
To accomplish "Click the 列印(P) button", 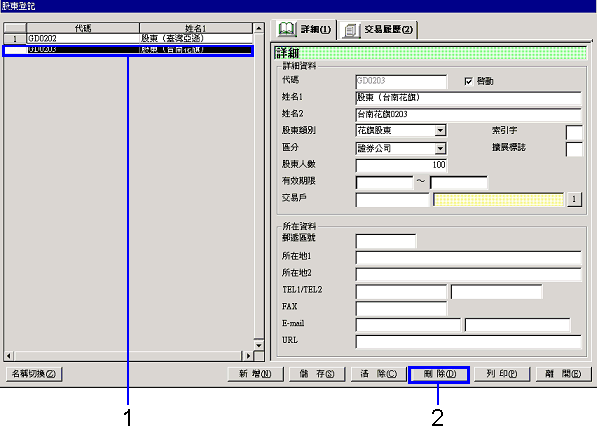I will [502, 374].
